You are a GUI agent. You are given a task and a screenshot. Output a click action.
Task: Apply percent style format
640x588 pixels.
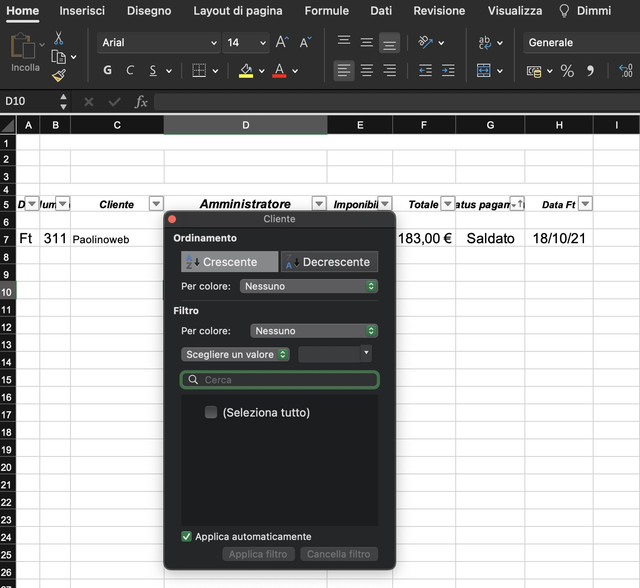tap(567, 71)
